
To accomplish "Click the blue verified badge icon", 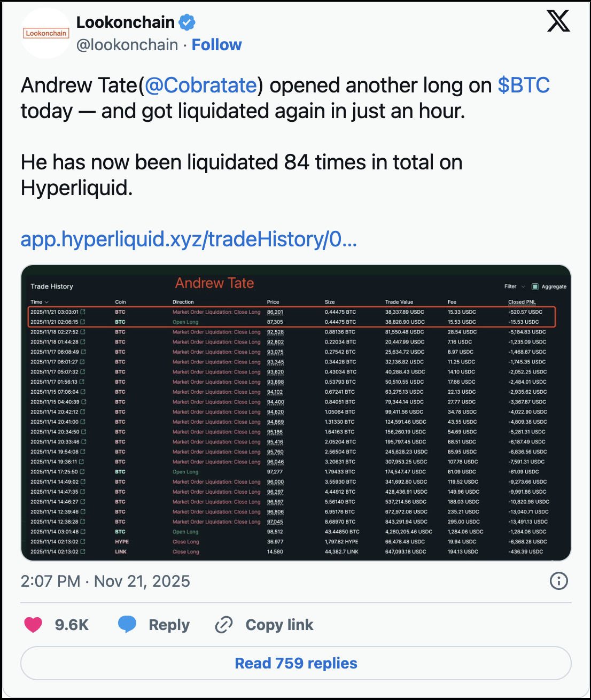I will tap(186, 22).
